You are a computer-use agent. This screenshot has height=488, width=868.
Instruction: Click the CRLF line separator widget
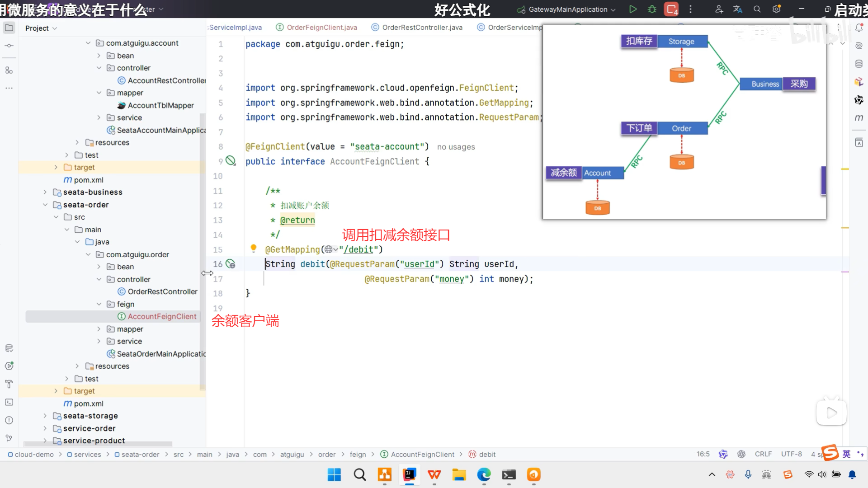point(763,454)
